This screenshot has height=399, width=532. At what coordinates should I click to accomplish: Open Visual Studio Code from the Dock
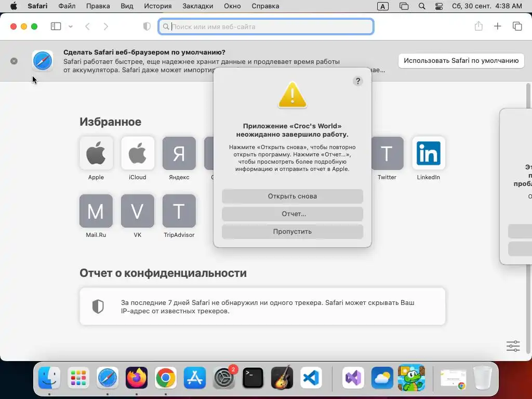click(311, 378)
